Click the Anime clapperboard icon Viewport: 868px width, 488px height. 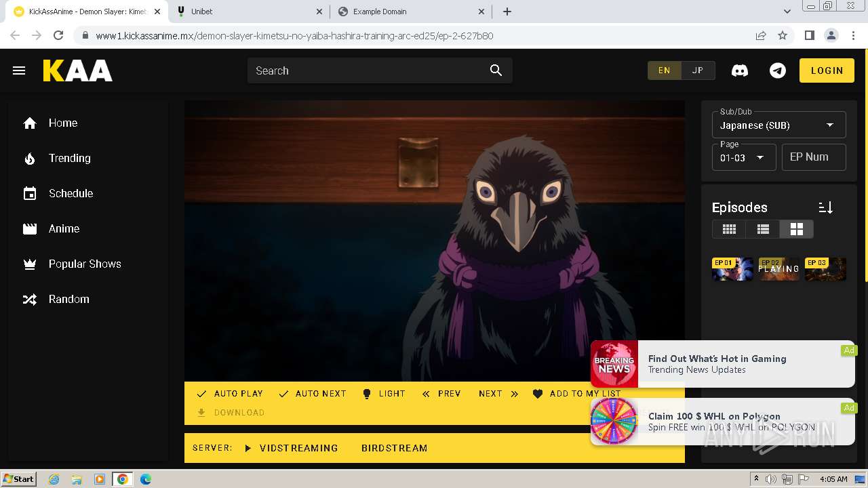pyautogui.click(x=30, y=228)
